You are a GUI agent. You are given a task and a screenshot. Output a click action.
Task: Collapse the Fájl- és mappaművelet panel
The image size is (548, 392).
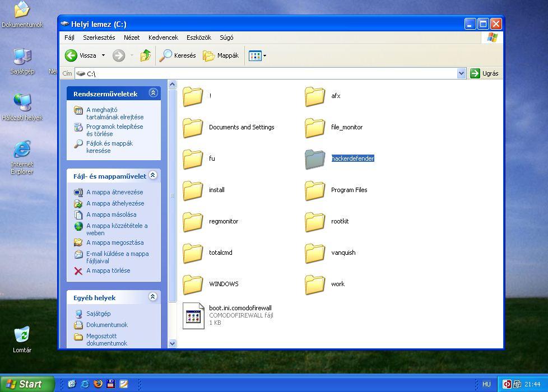pos(153,175)
